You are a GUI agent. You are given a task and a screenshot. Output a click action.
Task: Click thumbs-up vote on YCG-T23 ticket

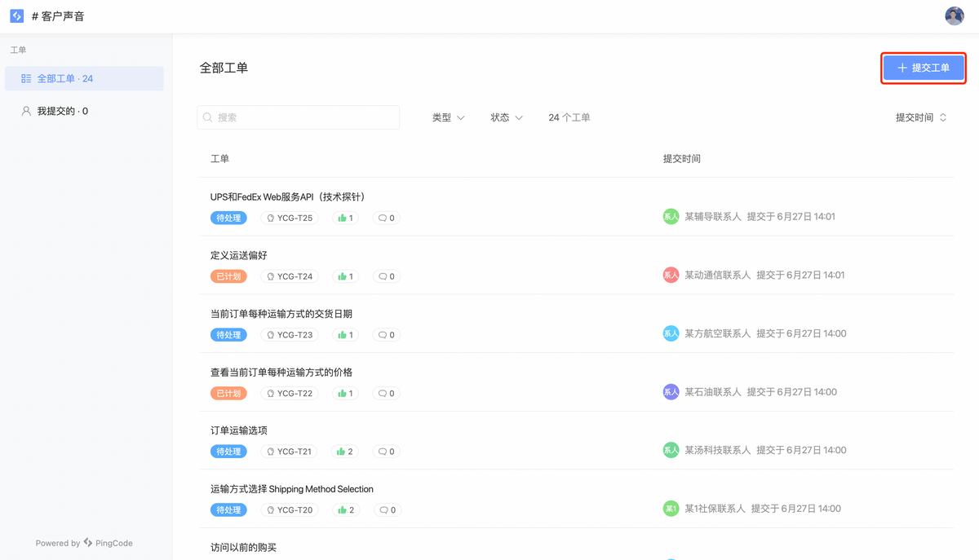345,335
